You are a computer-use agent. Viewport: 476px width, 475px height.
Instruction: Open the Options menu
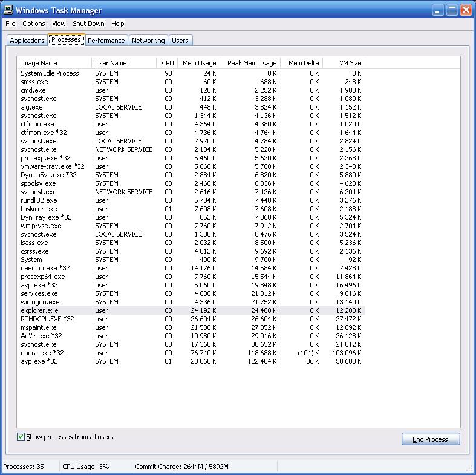pos(34,24)
